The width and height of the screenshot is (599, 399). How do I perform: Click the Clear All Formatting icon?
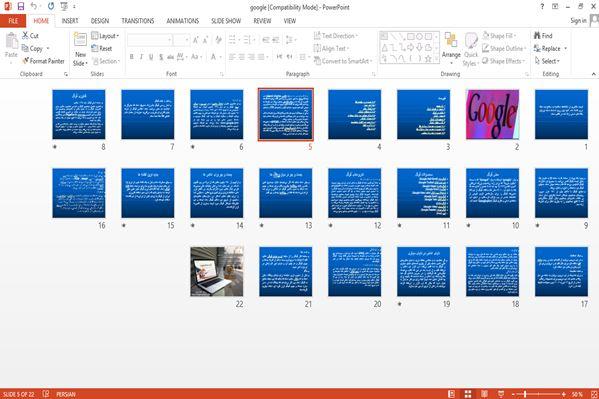(218, 40)
